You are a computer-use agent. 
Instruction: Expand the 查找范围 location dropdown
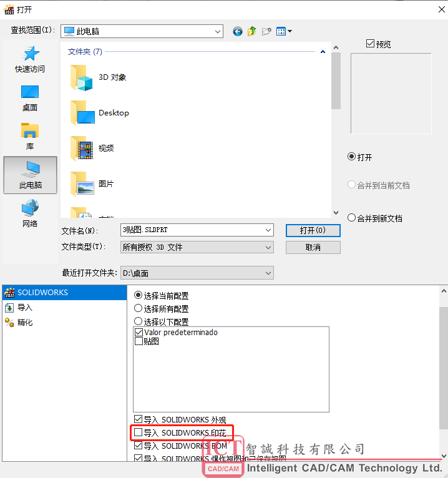coord(142,31)
